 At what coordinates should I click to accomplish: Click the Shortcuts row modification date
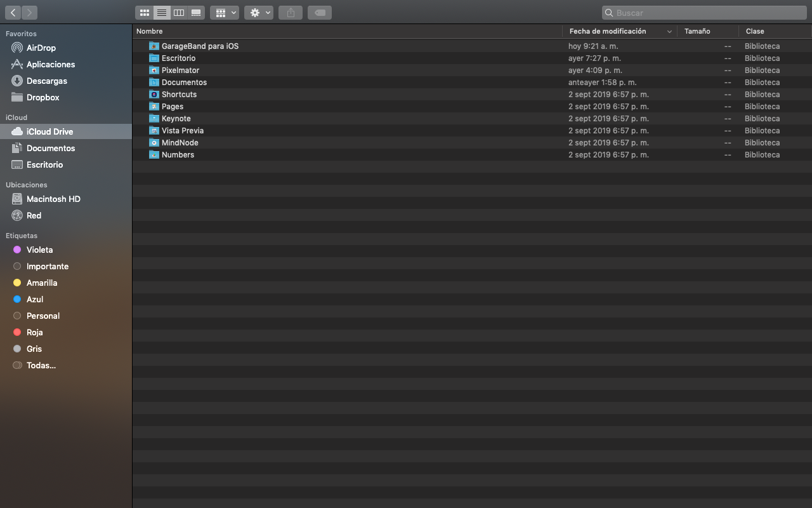coord(608,95)
